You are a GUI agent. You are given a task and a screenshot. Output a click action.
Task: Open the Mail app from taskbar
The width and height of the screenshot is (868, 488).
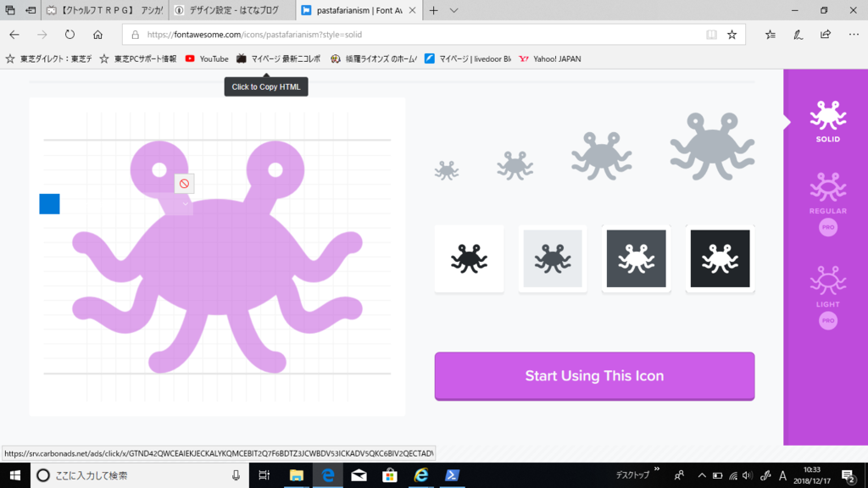tap(359, 475)
